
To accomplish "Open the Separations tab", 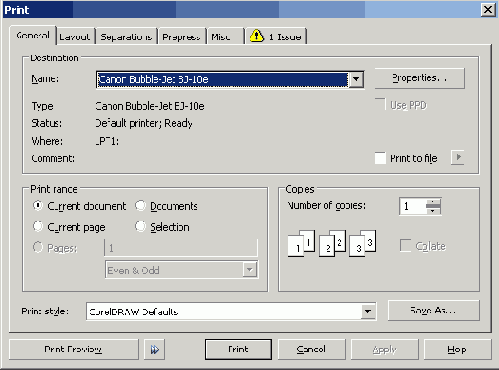I will click(126, 36).
